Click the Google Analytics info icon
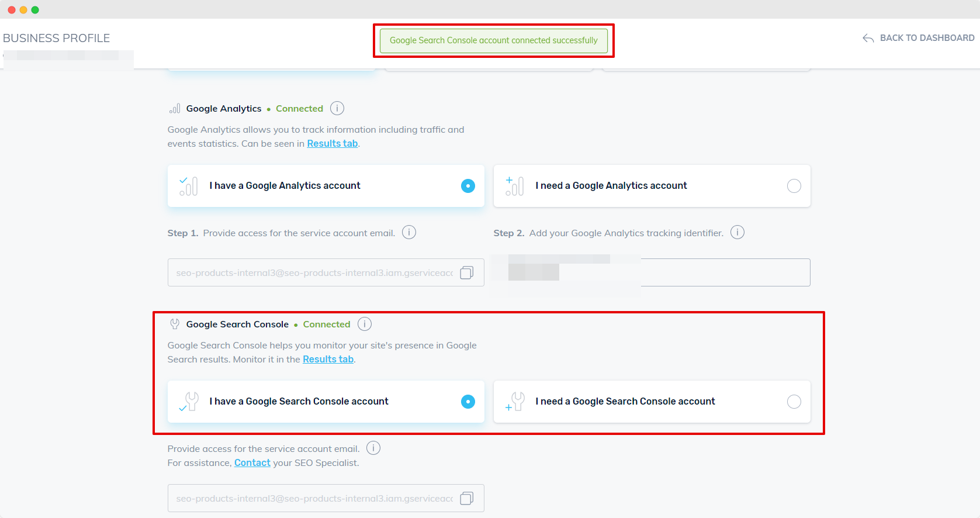This screenshot has width=980, height=518. click(x=337, y=108)
